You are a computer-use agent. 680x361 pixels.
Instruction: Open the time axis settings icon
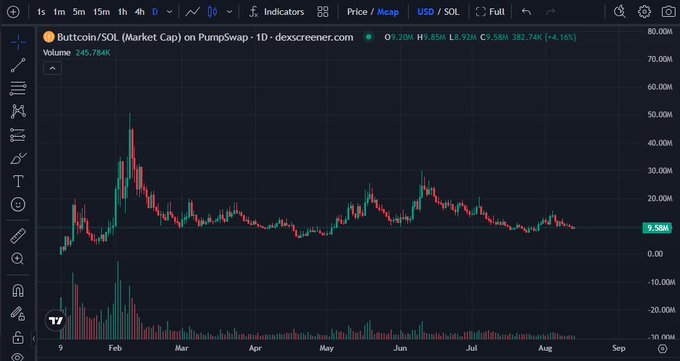click(662, 348)
